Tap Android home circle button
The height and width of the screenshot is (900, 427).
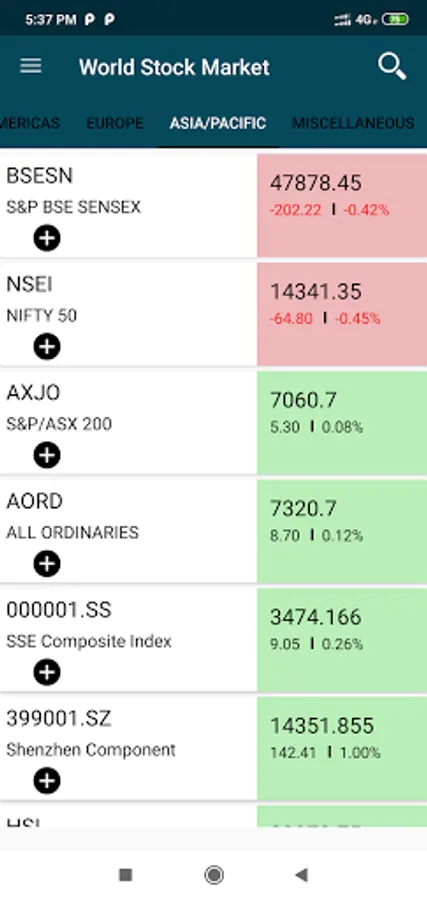[214, 875]
